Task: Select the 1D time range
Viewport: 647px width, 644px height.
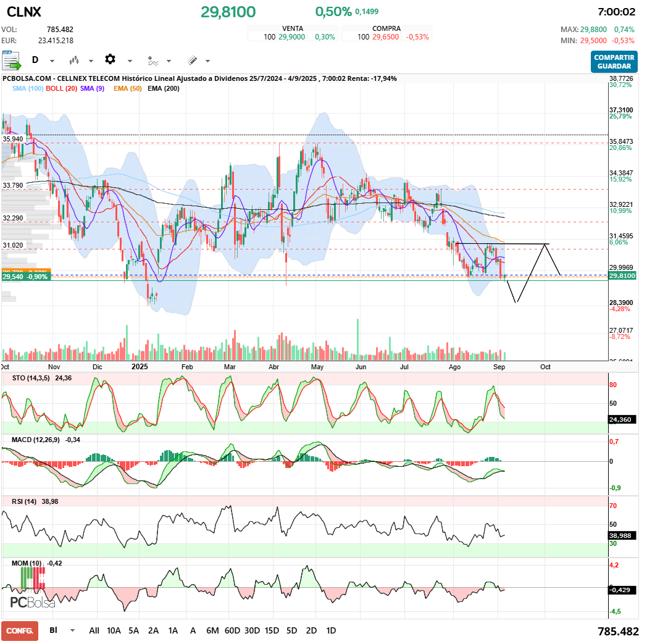Action: click(x=331, y=630)
